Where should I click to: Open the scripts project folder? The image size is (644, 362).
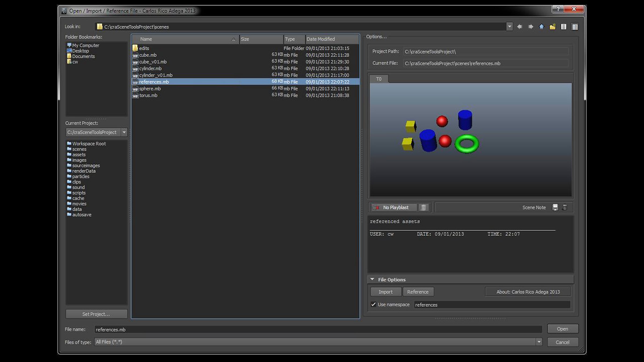click(79, 193)
